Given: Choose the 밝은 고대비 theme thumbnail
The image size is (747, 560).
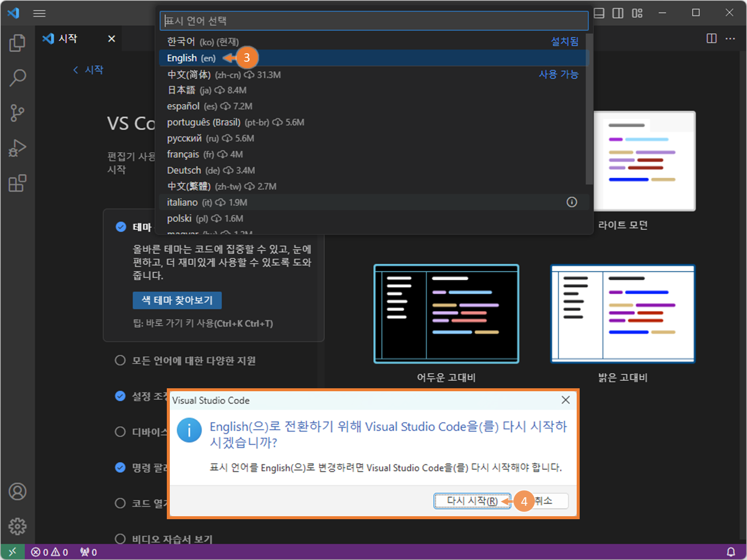Looking at the screenshot, I should click(622, 314).
